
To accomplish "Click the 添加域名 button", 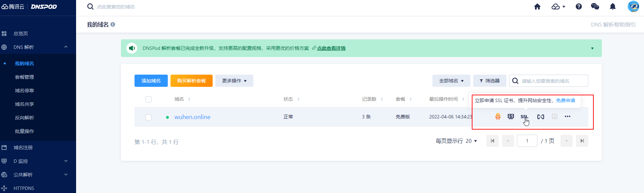I will 151,81.
